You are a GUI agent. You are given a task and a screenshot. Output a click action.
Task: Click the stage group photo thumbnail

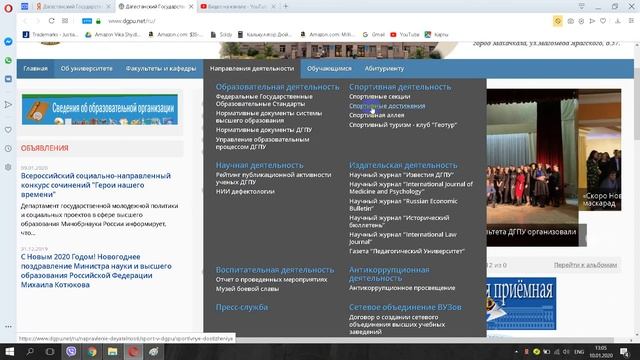[x=532, y=167]
